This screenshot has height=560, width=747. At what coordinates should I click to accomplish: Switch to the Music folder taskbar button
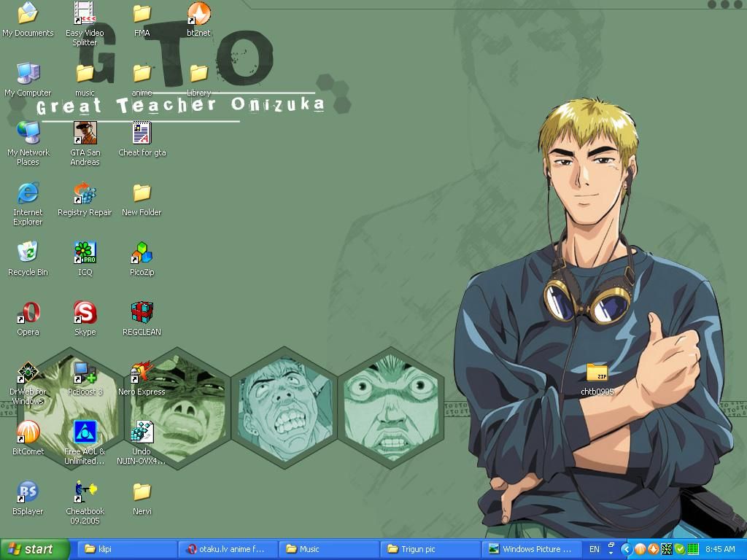(x=329, y=549)
